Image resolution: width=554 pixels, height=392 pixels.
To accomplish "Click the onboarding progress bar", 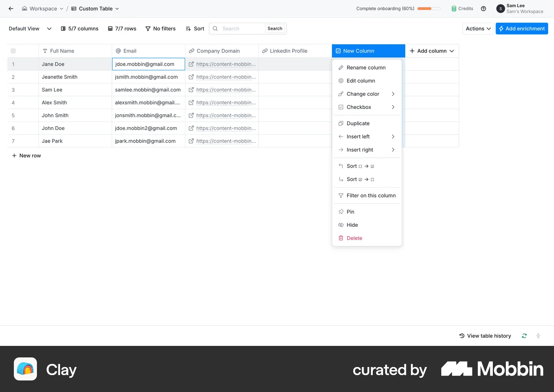I will click(x=429, y=8).
